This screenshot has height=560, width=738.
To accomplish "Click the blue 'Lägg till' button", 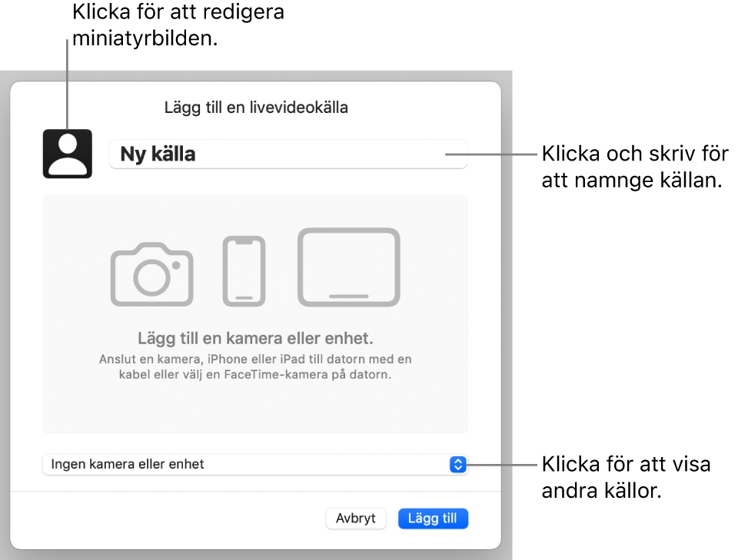I will click(x=433, y=519).
